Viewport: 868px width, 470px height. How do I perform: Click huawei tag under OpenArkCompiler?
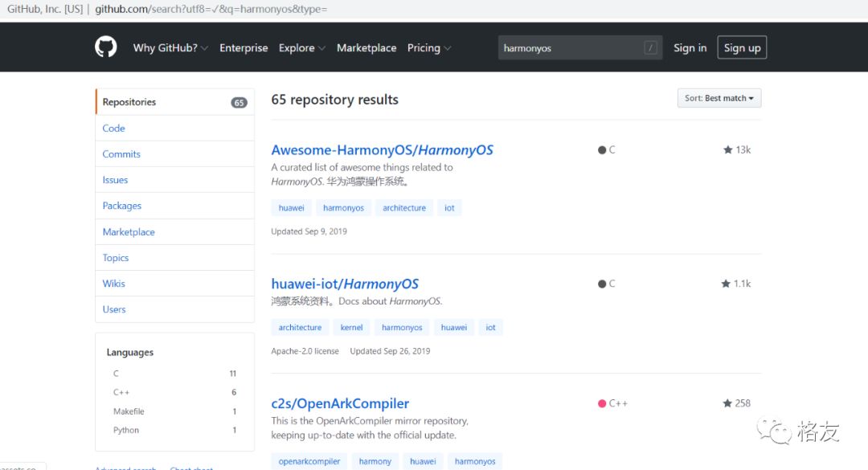click(423, 461)
